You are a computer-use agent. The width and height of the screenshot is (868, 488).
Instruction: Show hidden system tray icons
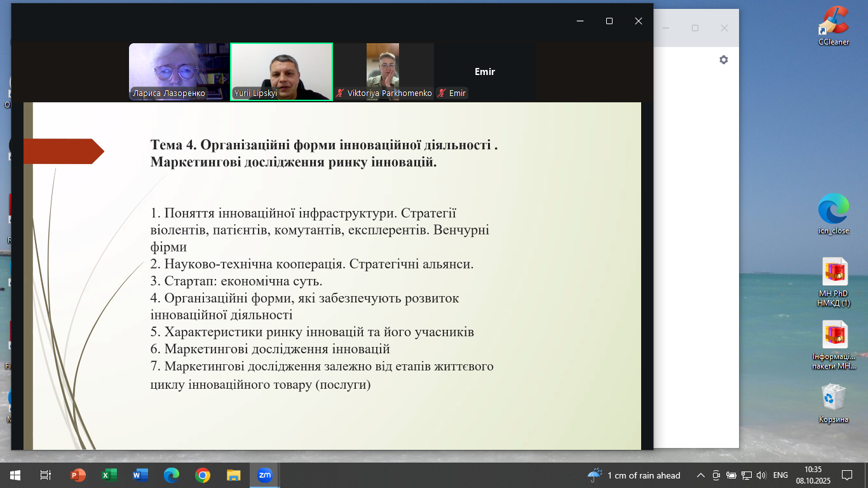[701, 475]
